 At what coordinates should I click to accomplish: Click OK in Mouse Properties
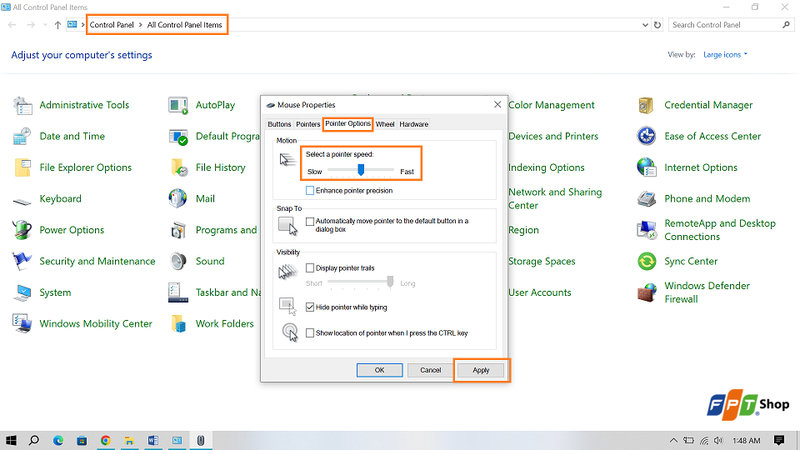[380, 370]
